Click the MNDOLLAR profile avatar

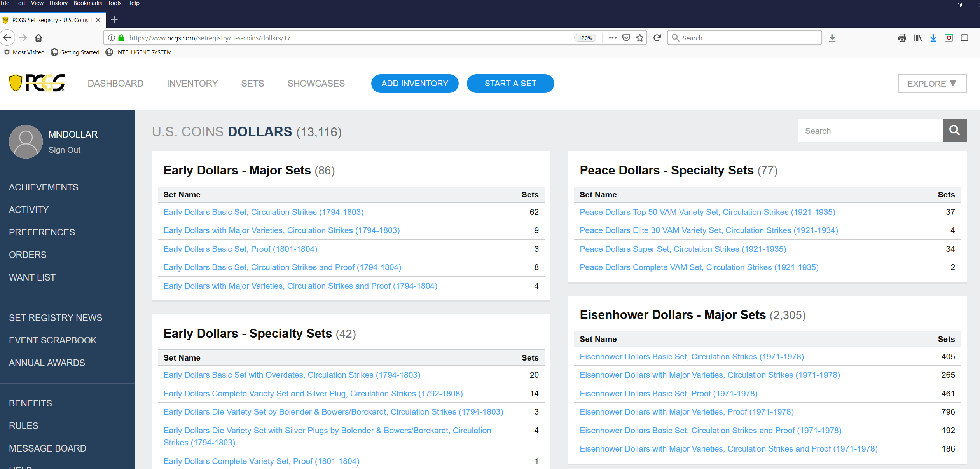tap(26, 141)
